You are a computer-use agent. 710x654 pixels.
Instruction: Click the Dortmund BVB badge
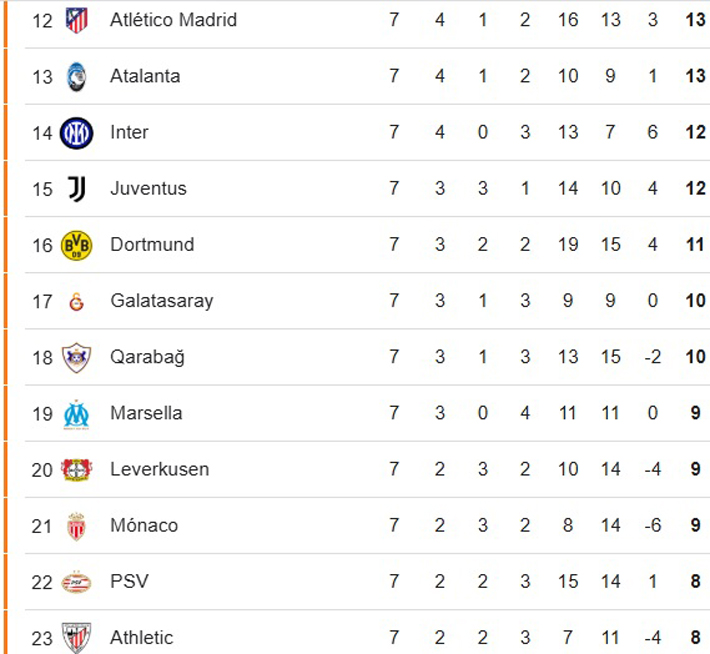(x=76, y=245)
